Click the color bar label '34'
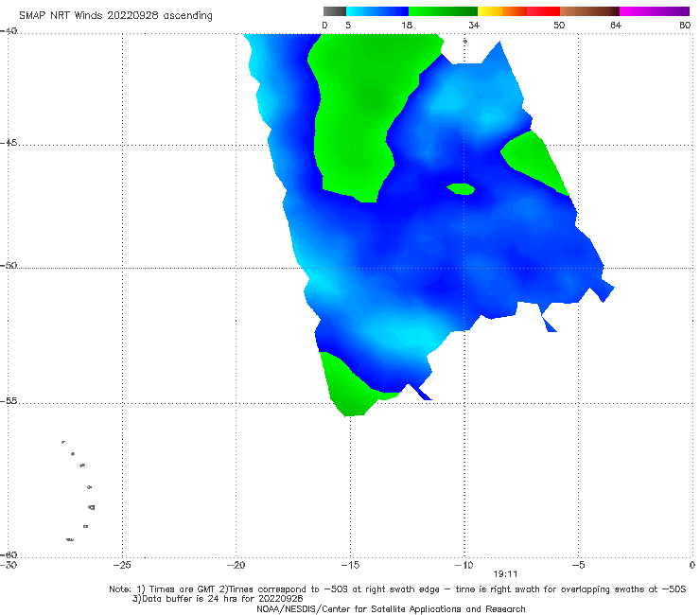 [x=474, y=26]
